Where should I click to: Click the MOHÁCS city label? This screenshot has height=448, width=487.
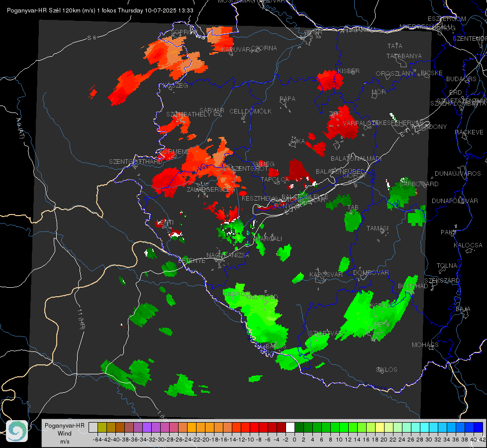tap(425, 345)
